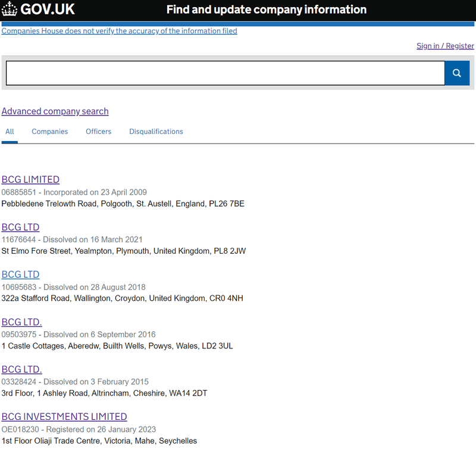Open the Sign in / Register link

(445, 46)
